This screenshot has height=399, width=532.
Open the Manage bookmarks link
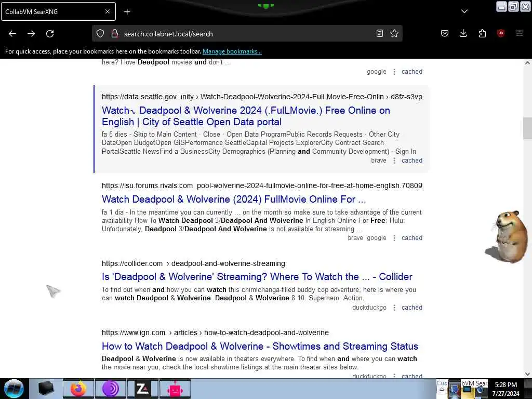pos(232,51)
